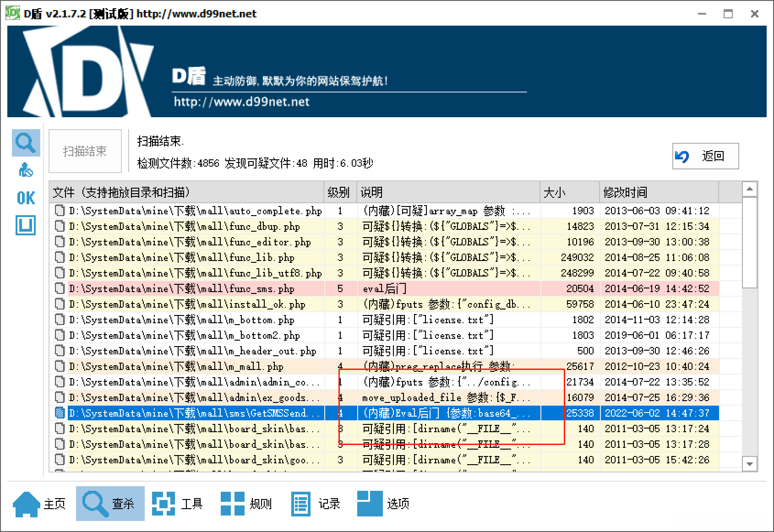Click file icon of m_header_out.php row
Image resolution: width=774 pixels, height=532 pixels.
pos(60,351)
